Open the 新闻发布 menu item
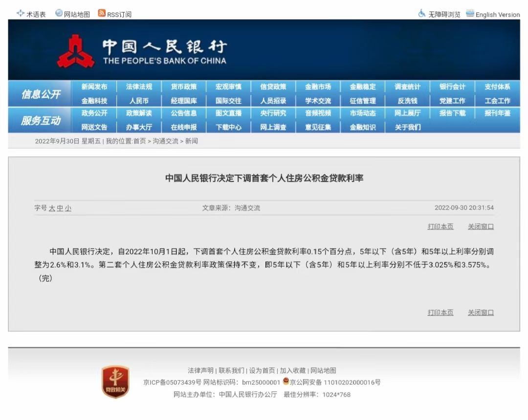528x420 pixels. point(94,87)
